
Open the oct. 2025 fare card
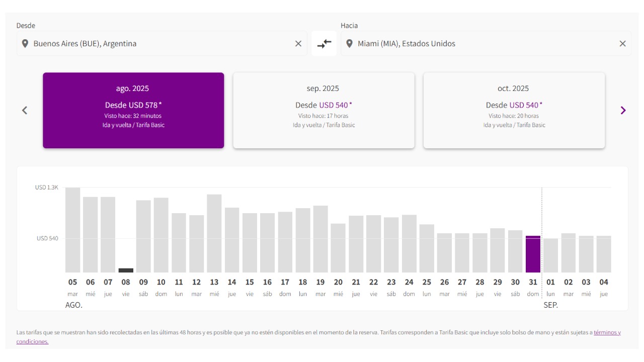click(514, 111)
